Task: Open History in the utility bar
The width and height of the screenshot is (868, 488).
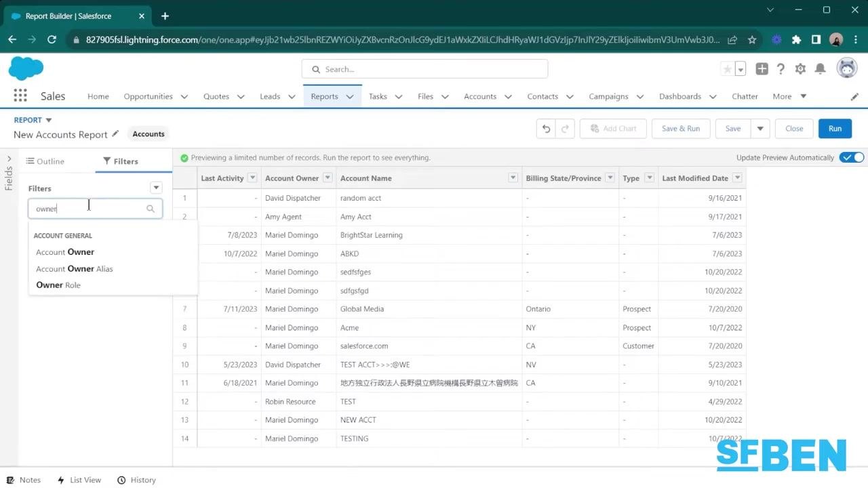Action: [x=136, y=480]
